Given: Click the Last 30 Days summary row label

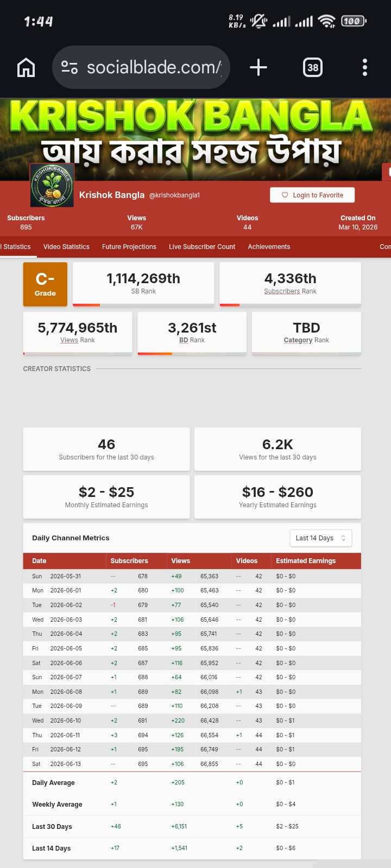Looking at the screenshot, I should pyautogui.click(x=52, y=827).
